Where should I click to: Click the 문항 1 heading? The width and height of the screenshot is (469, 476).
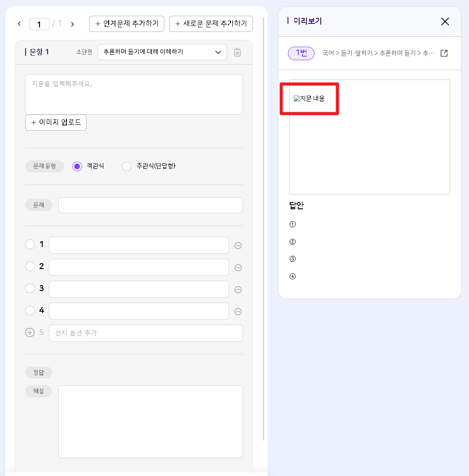tap(39, 52)
